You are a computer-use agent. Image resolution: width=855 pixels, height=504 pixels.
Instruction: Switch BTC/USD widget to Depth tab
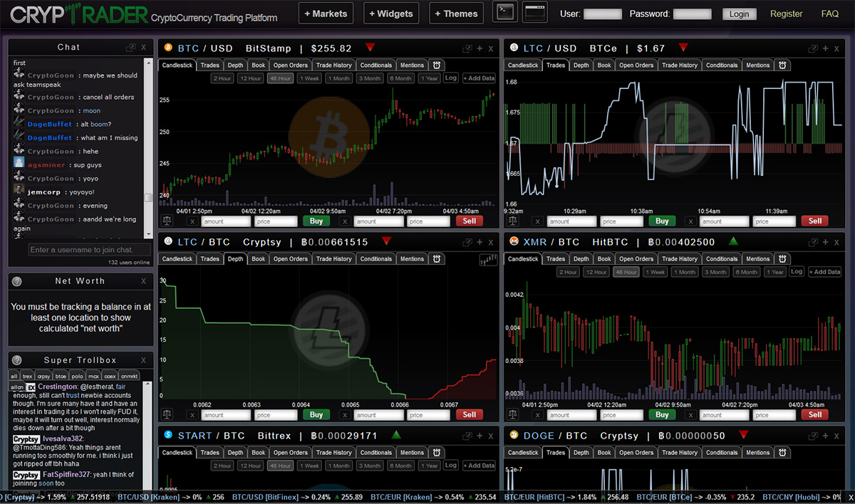coord(236,65)
